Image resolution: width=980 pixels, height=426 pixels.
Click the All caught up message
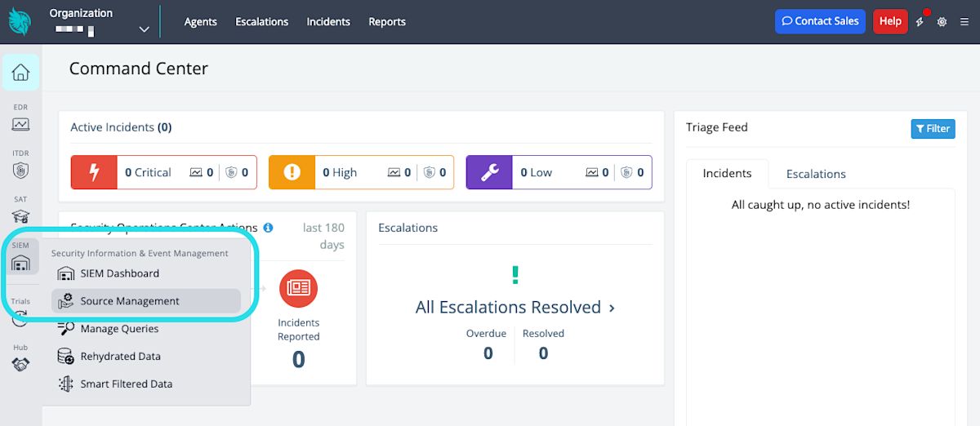point(821,205)
